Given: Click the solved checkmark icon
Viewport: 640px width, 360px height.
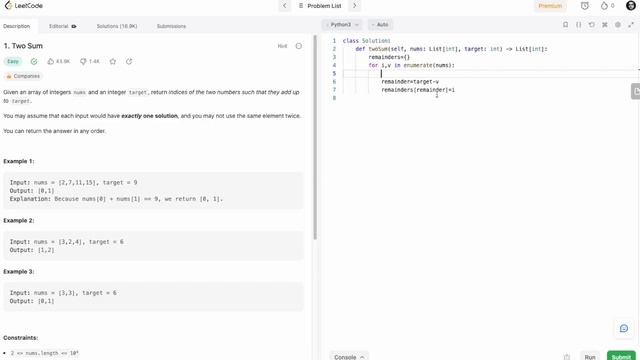Looking at the screenshot, I should pos(34,61).
